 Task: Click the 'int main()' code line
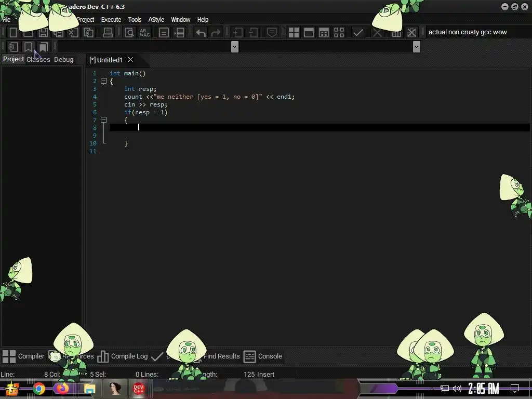click(x=128, y=73)
